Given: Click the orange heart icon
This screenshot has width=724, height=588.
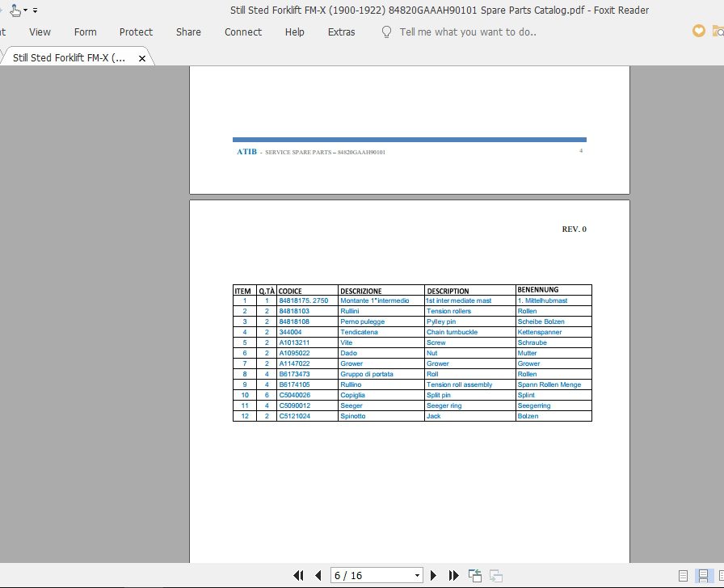Looking at the screenshot, I should pos(699,31).
